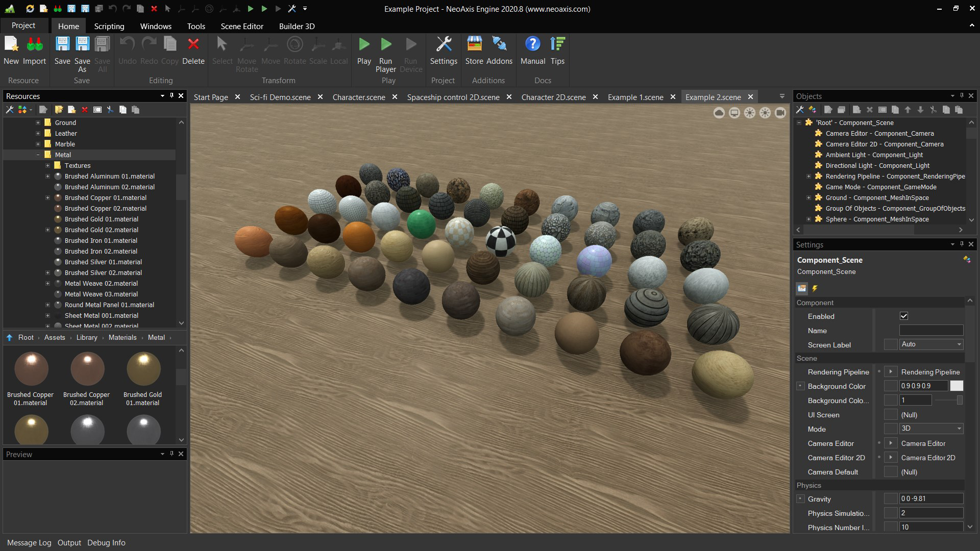This screenshot has width=980, height=551.
Task: Select the Move tool in Transform group
Action: (x=271, y=51)
